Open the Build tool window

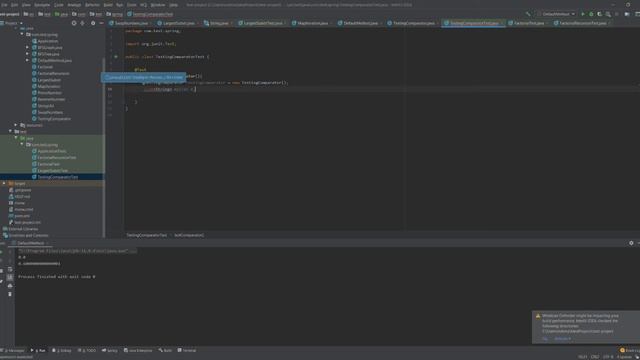(x=165, y=350)
